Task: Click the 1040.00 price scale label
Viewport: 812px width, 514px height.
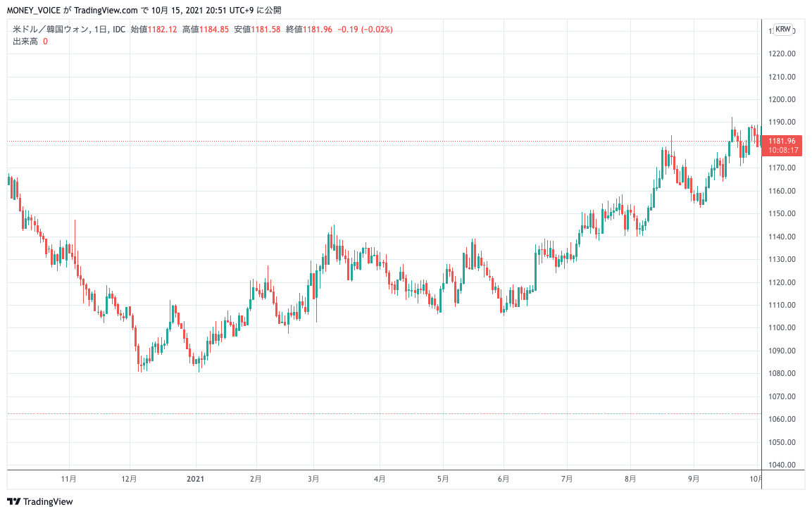Action: (782, 465)
